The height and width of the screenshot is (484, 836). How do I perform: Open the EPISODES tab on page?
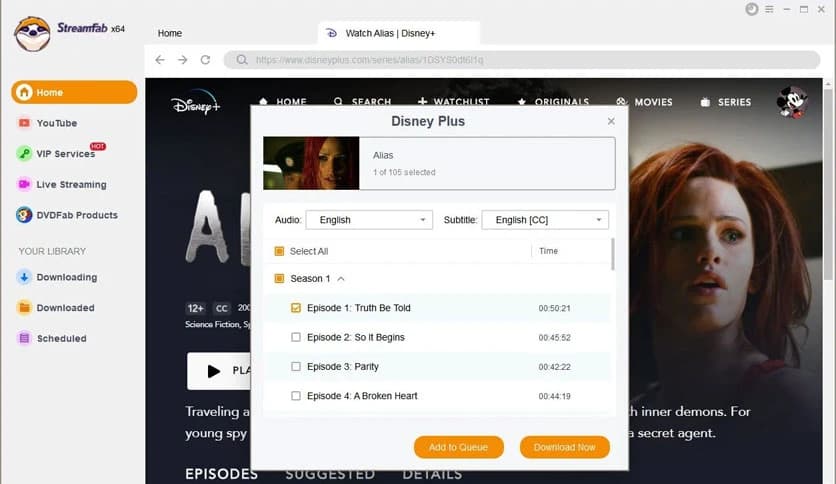click(x=221, y=474)
